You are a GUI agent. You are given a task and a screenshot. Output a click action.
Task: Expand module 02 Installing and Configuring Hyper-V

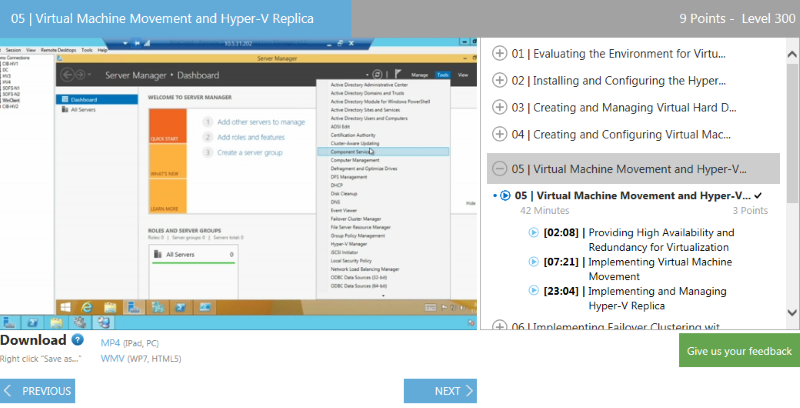coord(500,81)
